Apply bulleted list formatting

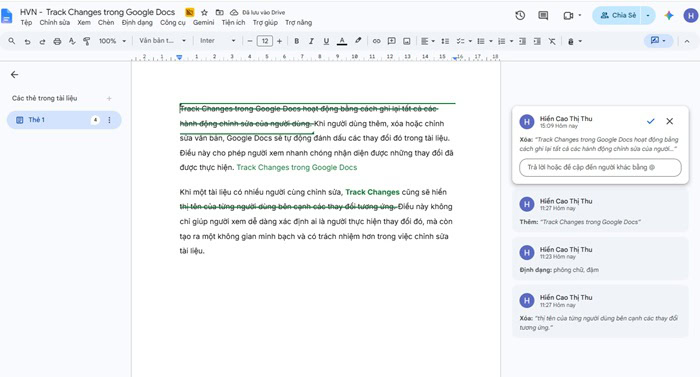coord(481,41)
